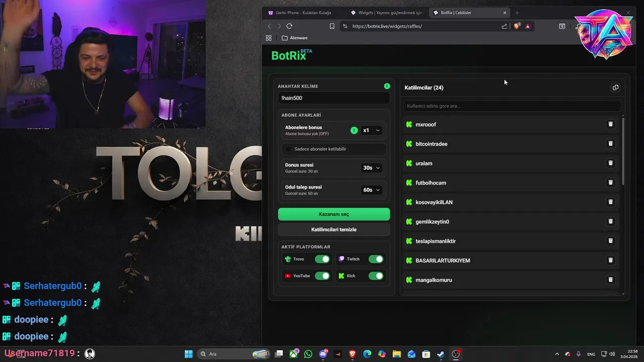Check Sadece aboneler katilabilir checkbox

[x=289, y=149]
